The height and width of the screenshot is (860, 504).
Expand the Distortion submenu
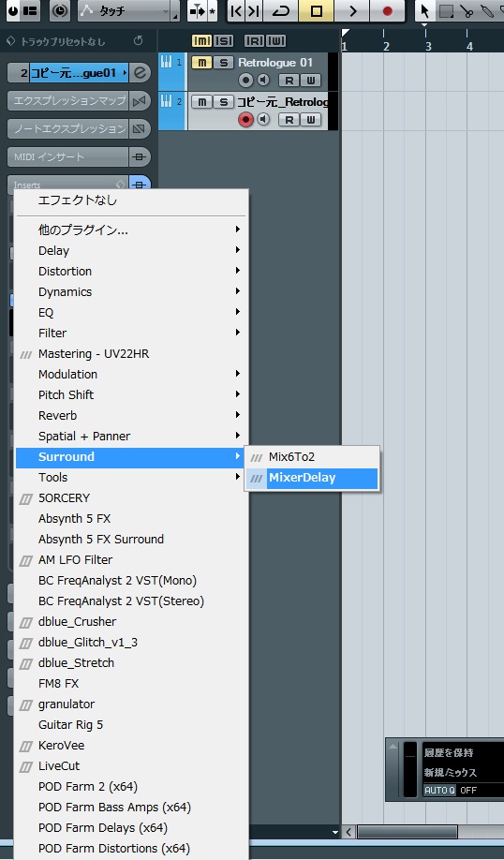point(132,271)
